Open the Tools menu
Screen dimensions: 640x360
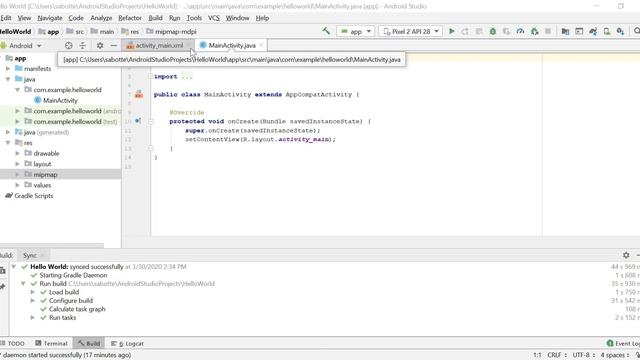(194, 18)
